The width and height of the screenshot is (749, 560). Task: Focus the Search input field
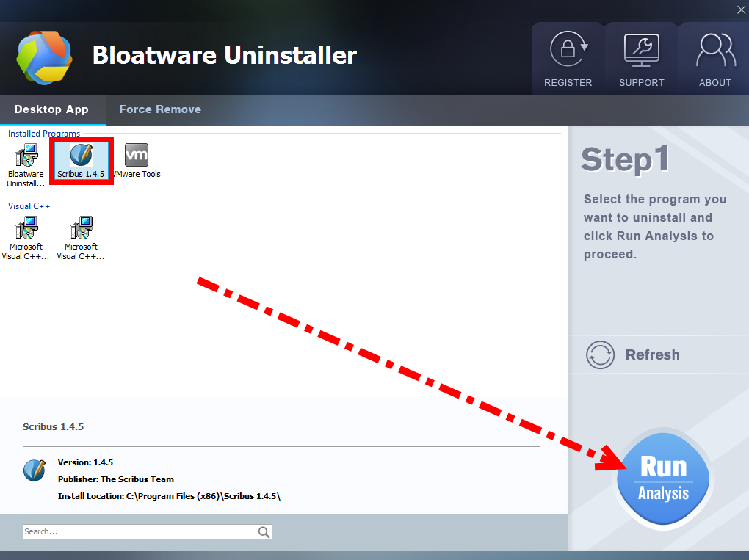(147, 532)
